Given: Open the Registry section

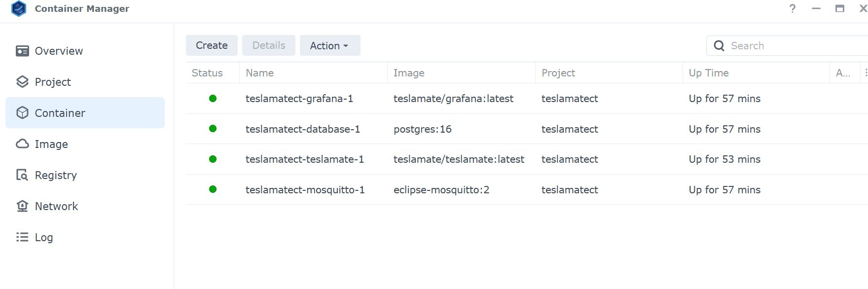Looking at the screenshot, I should (85, 175).
